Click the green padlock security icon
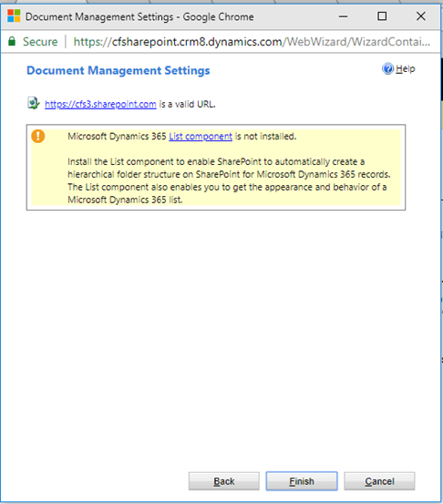443x504 pixels. coord(12,41)
